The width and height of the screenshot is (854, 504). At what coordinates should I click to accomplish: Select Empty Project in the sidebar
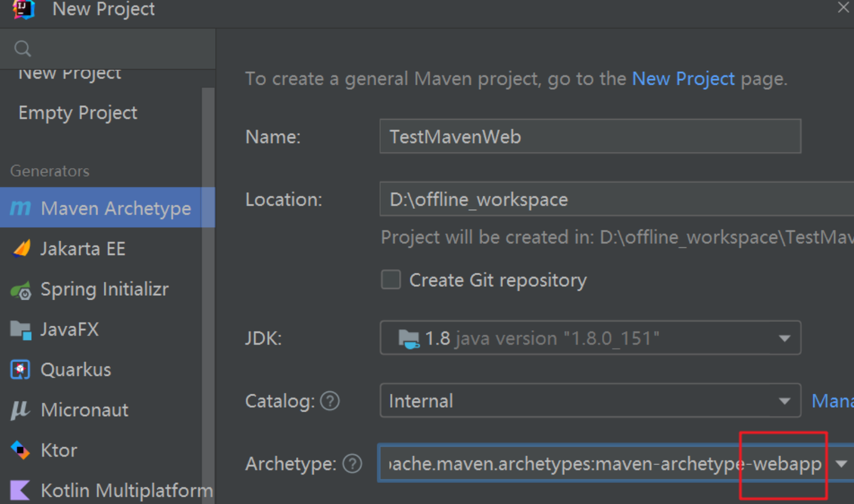[78, 112]
